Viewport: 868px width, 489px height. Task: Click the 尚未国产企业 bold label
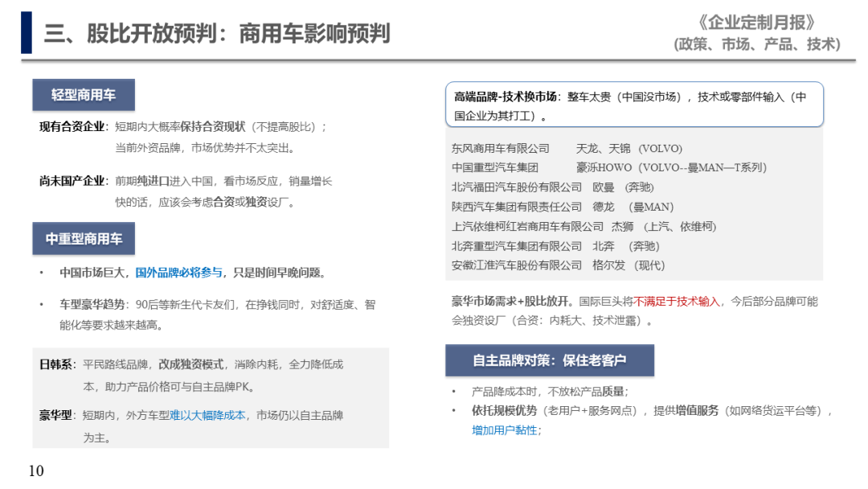[x=72, y=181]
